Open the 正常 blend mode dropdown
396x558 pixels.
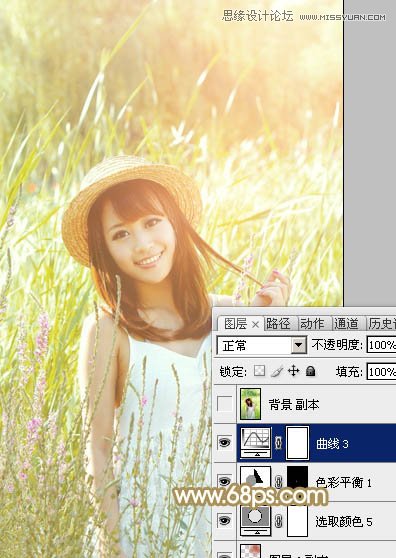point(262,345)
